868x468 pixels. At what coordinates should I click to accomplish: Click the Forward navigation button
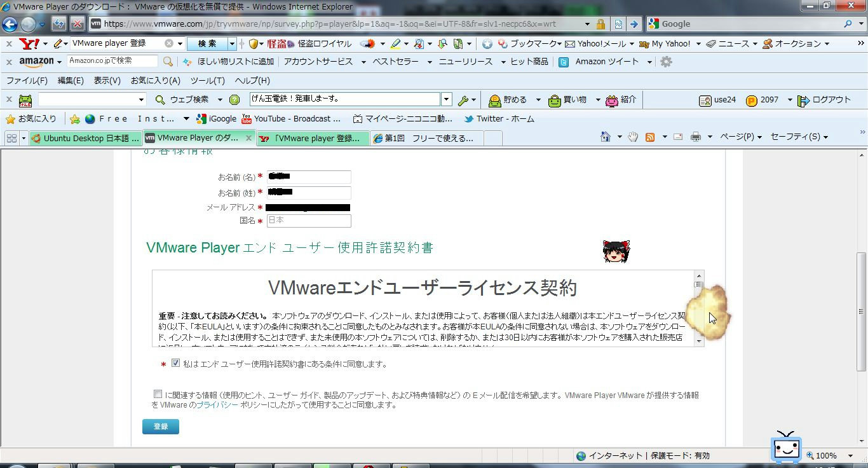[29, 24]
